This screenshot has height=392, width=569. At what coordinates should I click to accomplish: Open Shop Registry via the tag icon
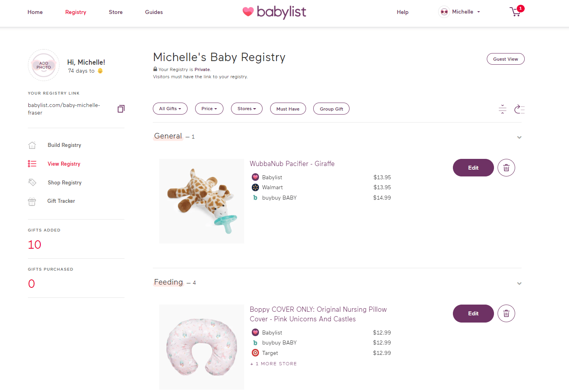32,182
